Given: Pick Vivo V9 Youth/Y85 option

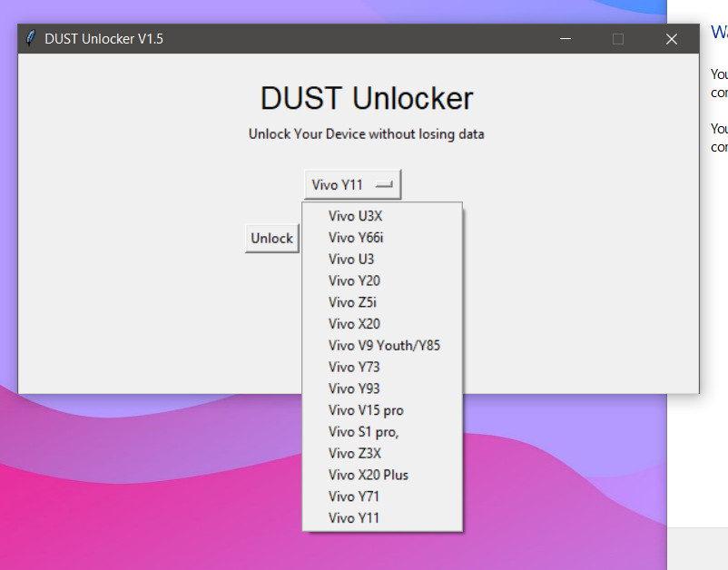Looking at the screenshot, I should click(x=382, y=345).
